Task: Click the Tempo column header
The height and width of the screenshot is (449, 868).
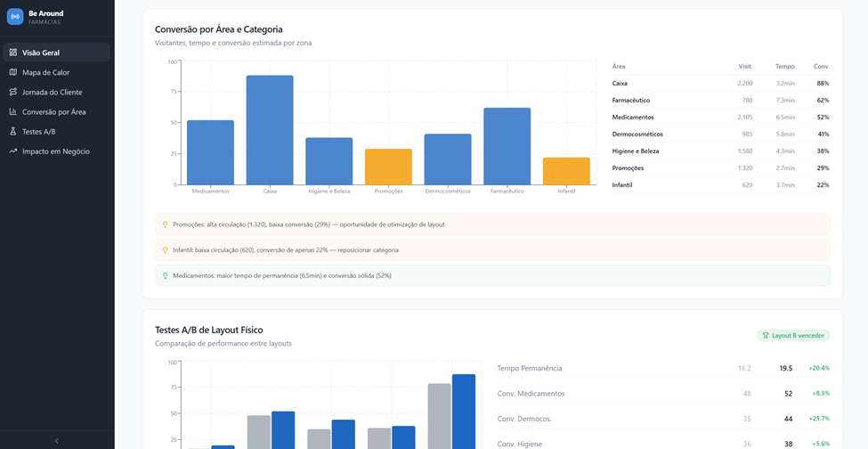Action: tap(785, 67)
